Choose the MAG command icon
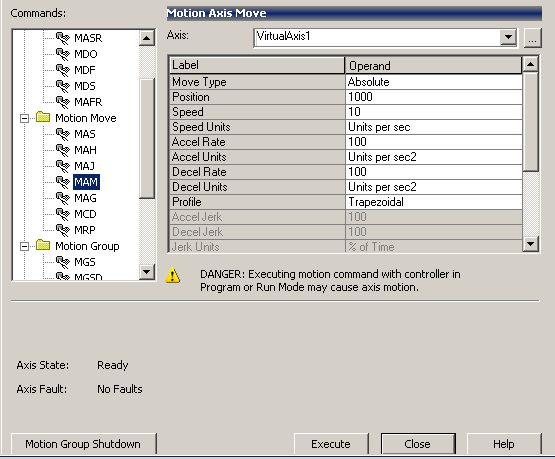The width and height of the screenshot is (555, 459). [63, 198]
